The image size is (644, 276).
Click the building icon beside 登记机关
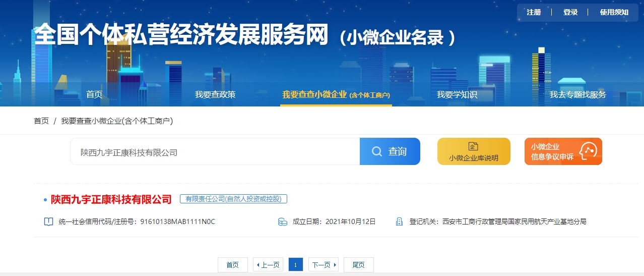coord(399,222)
